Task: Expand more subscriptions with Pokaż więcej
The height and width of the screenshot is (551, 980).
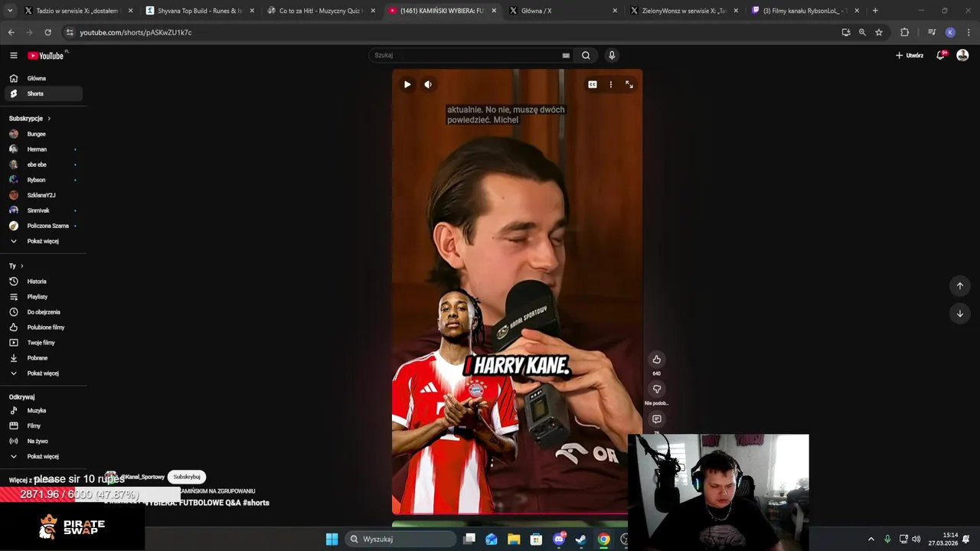Action: coord(43,241)
